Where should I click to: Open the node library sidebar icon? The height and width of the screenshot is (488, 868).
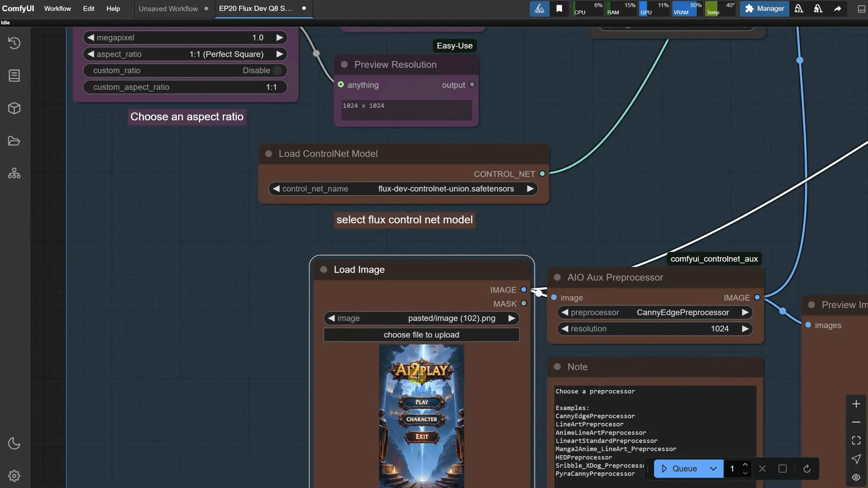[14, 75]
